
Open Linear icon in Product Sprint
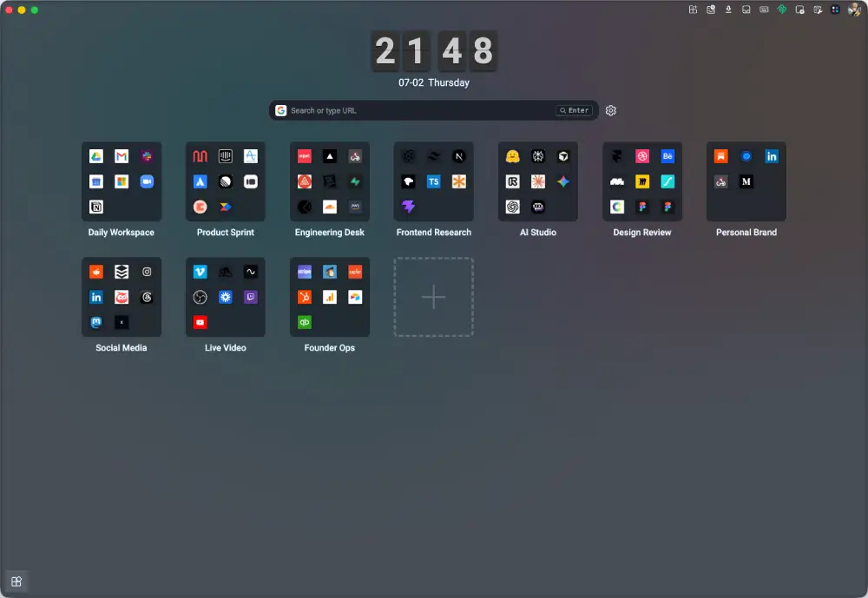click(226, 181)
